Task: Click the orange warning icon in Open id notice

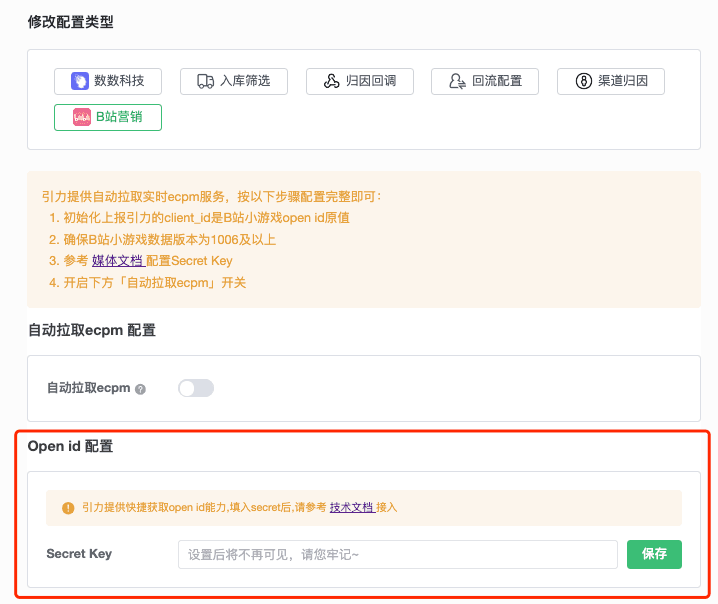Action: coord(68,508)
